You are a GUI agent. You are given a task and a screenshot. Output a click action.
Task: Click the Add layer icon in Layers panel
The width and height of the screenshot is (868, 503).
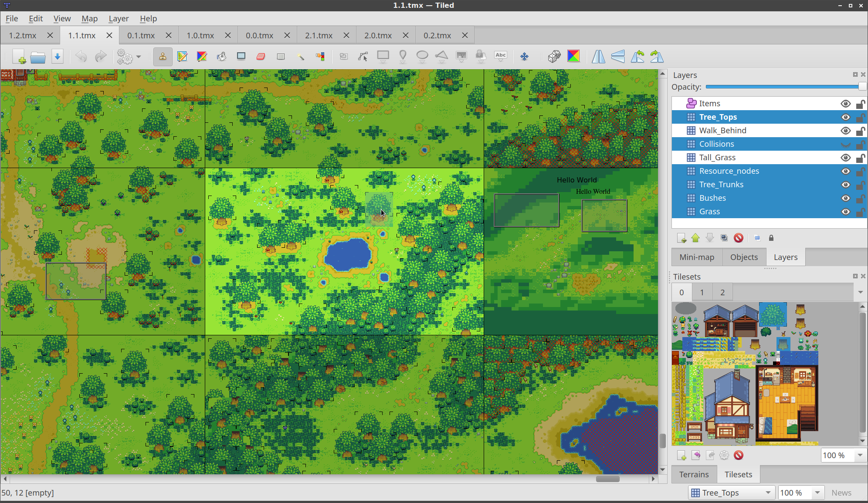coord(681,238)
